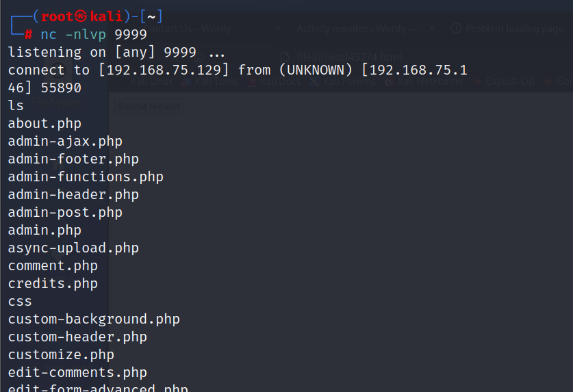
Task: Close the Activity monitor tab
Action: [x=431, y=29]
